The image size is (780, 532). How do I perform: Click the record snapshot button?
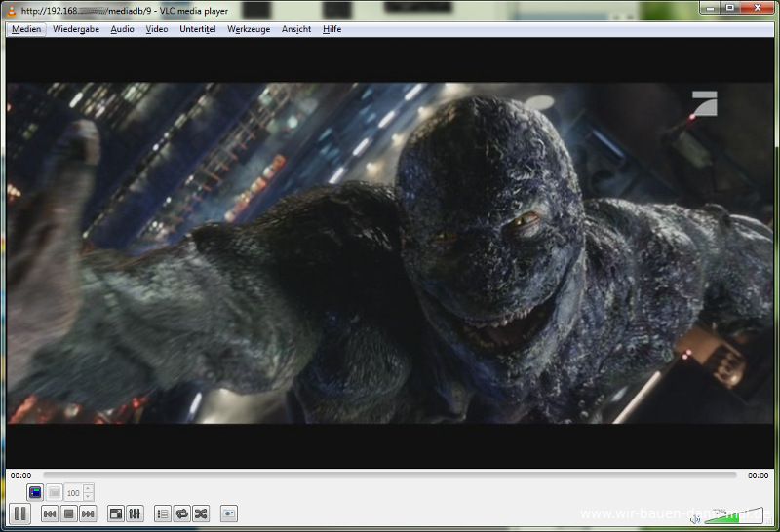(x=229, y=513)
